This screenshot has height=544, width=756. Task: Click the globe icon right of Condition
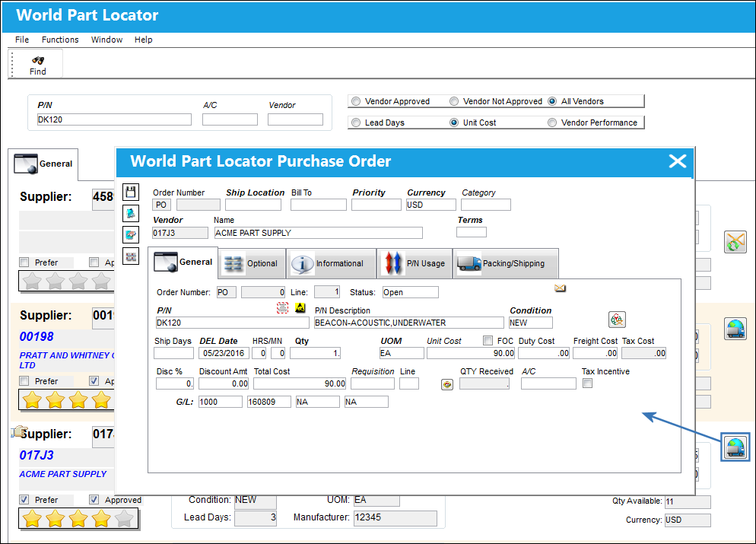[617, 320]
